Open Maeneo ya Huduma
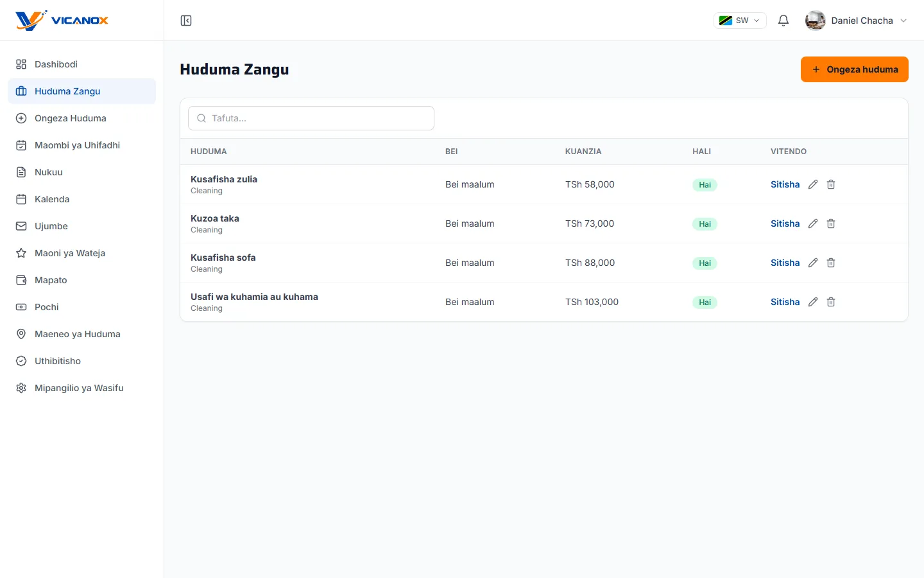 (81, 334)
